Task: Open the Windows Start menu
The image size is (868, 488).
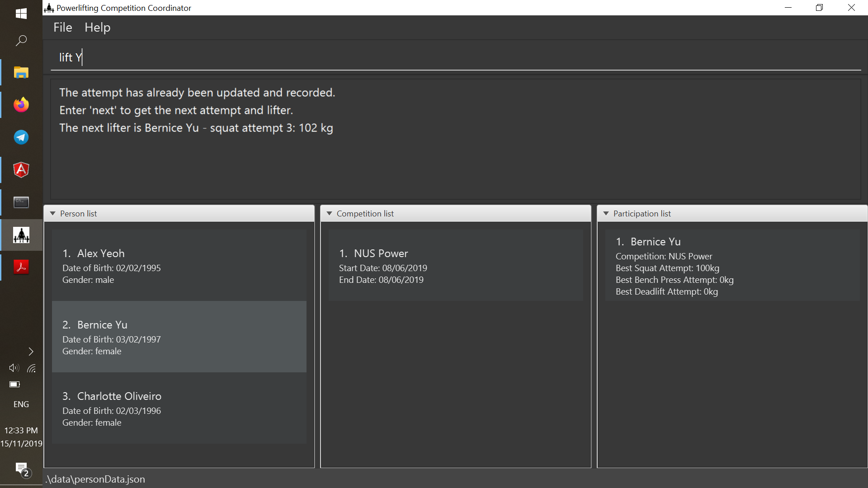Action: 21,13
